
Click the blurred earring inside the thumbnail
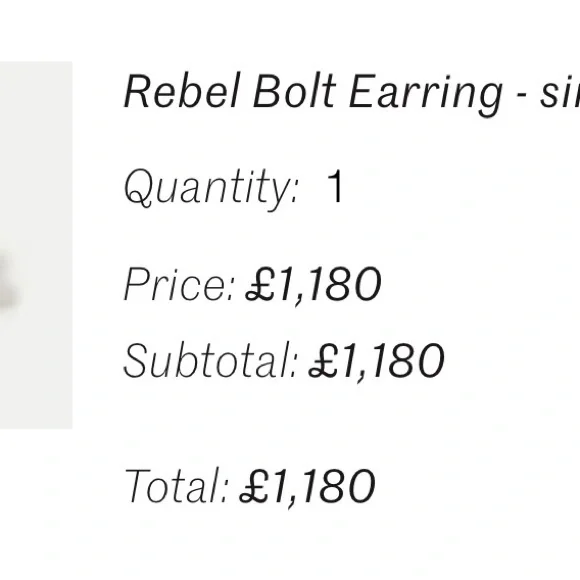click(x=7, y=281)
